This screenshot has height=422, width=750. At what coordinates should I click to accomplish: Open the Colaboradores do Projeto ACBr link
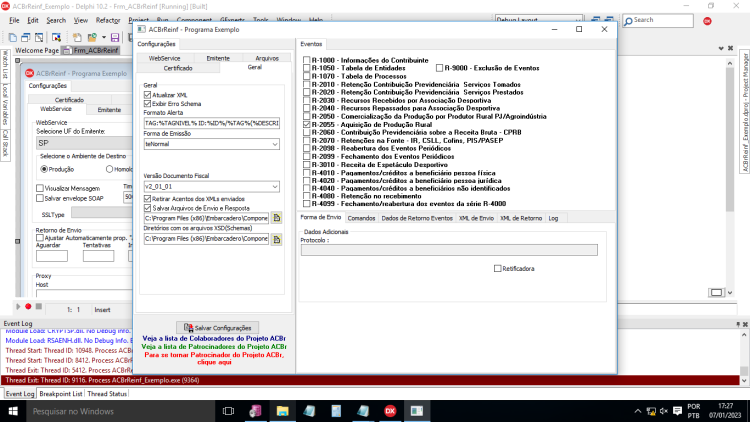[214, 339]
